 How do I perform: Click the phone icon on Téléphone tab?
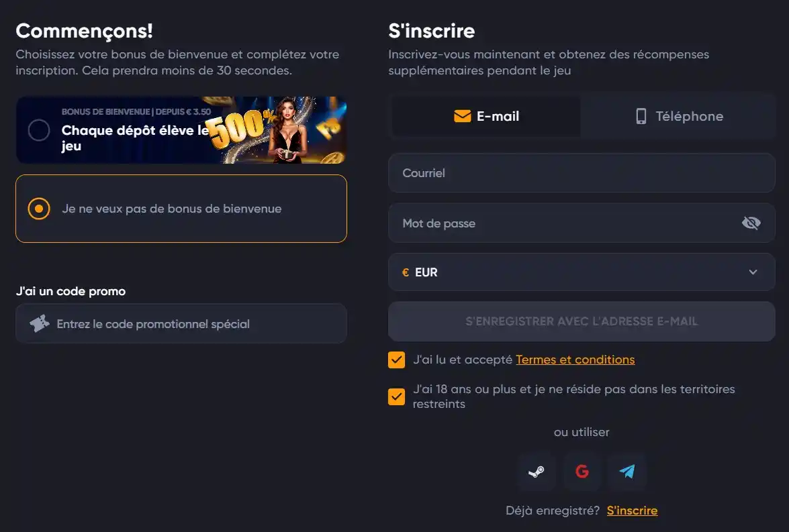641,117
